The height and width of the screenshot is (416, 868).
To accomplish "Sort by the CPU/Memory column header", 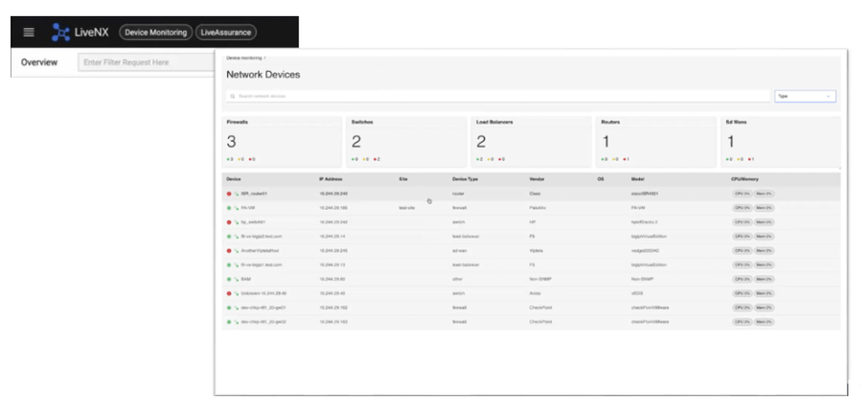I will coord(744,179).
